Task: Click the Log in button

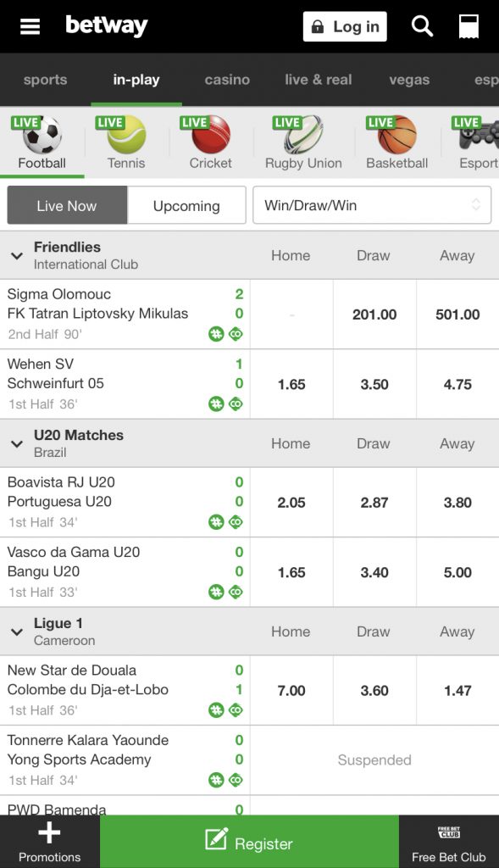Action: tap(345, 26)
